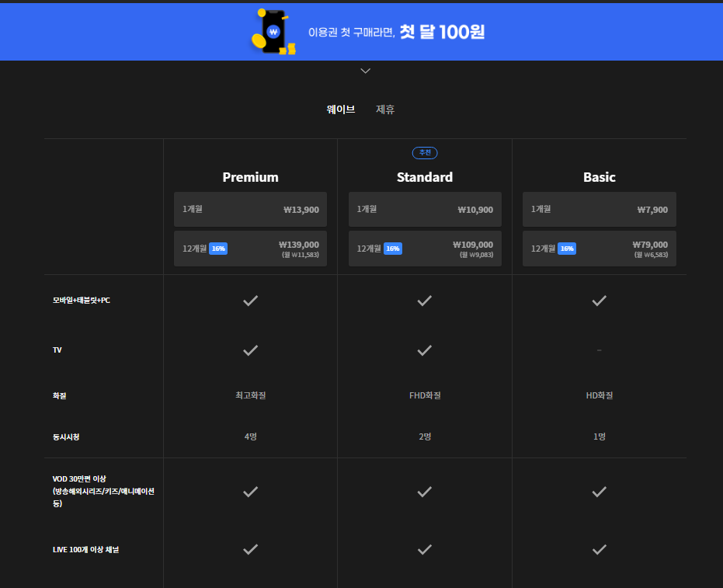Click Basic checkmark in LIVE 100개 row
Viewport: 723px width, 588px height.
[599, 549]
